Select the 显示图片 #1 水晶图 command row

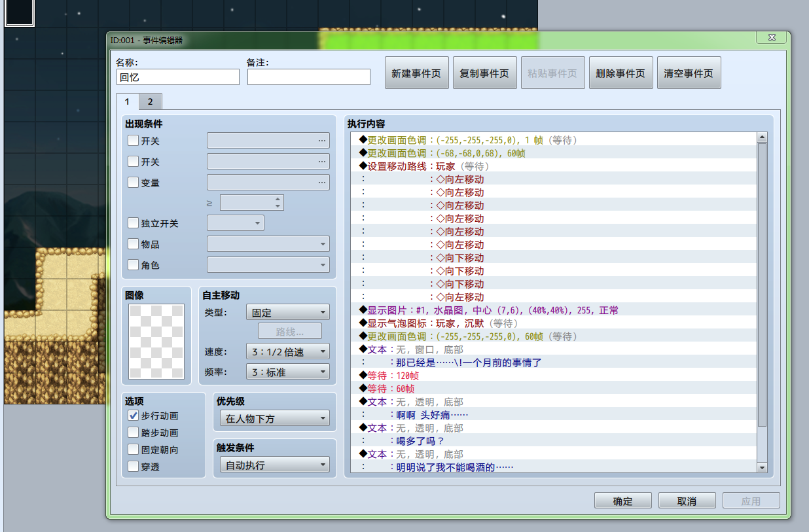click(553, 310)
